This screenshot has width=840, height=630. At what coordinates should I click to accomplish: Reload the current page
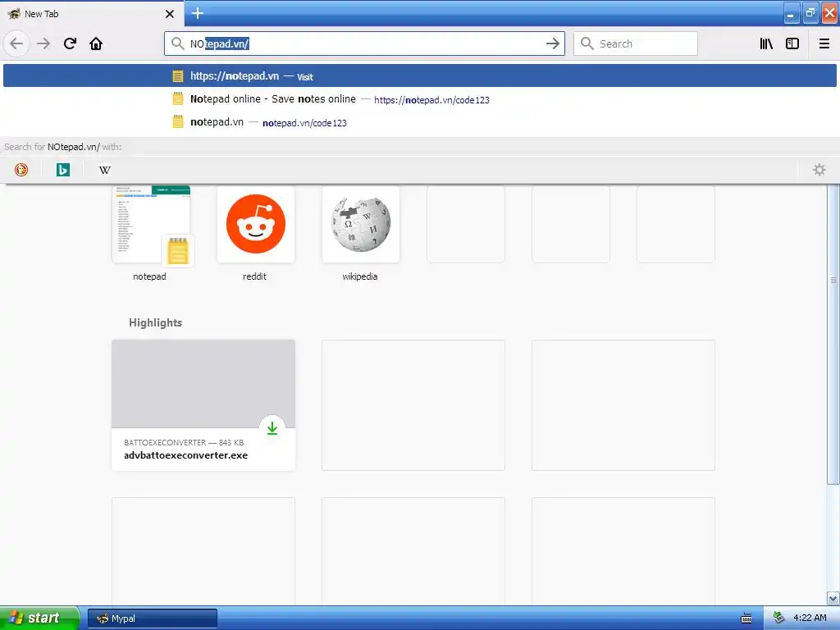[70, 43]
